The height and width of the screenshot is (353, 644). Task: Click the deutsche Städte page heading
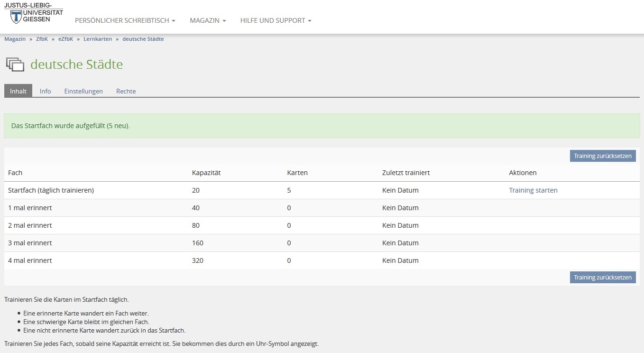(76, 65)
